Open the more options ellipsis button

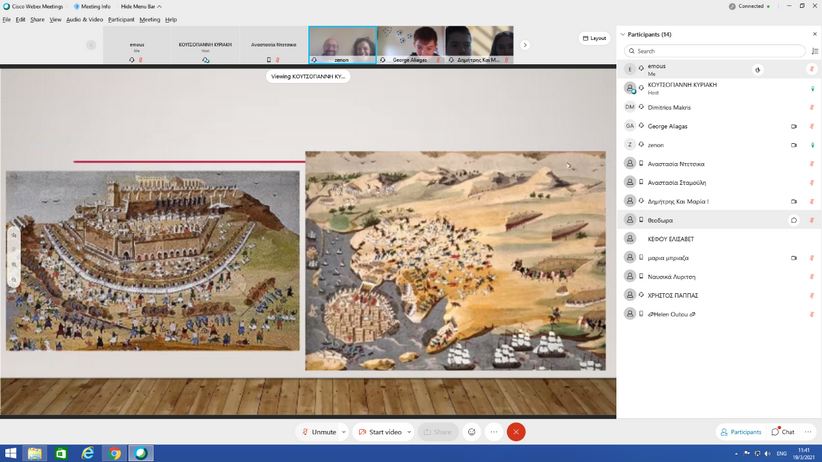pos(494,432)
